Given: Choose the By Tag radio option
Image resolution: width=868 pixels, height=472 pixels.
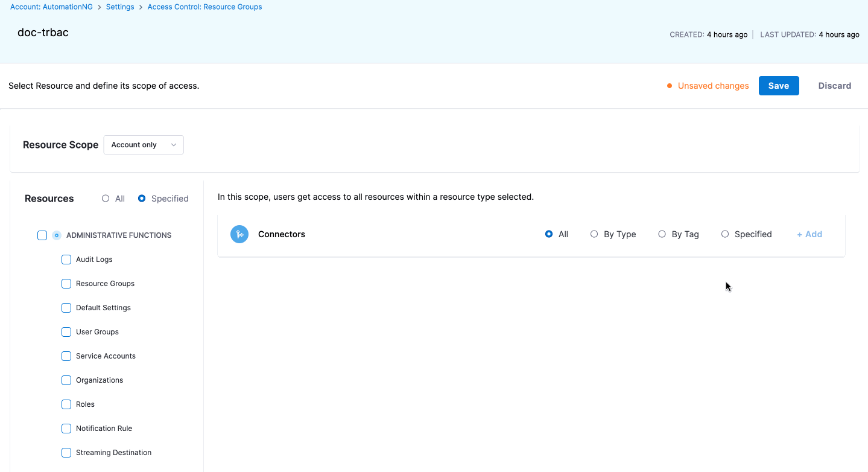Looking at the screenshot, I should pyautogui.click(x=662, y=234).
